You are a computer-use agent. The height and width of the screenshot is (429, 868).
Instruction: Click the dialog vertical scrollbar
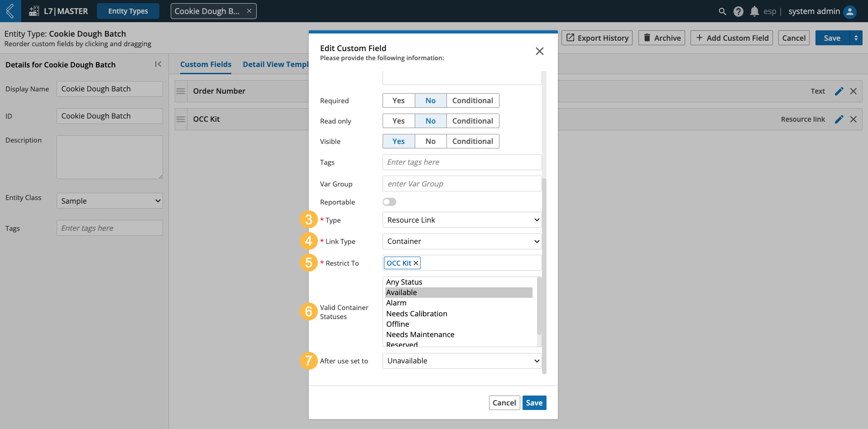pyautogui.click(x=544, y=276)
